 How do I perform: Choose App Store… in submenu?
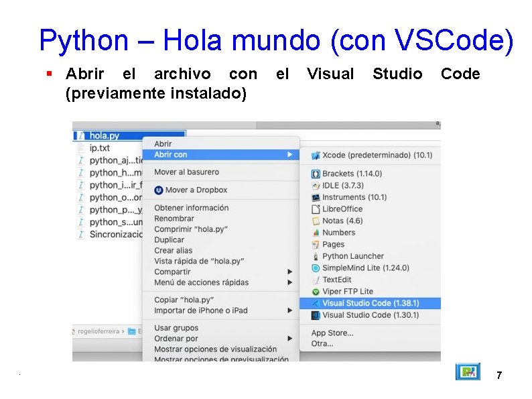point(370,333)
